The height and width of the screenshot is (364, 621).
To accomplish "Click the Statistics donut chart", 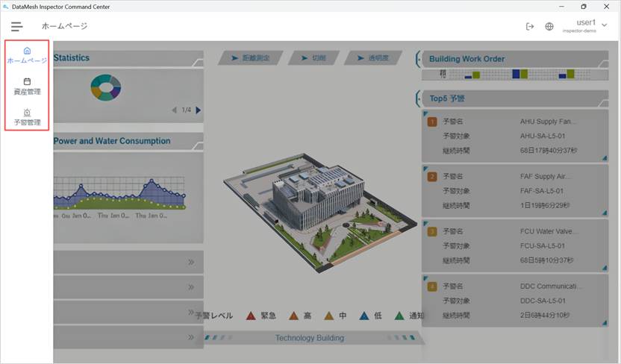I will [106, 87].
